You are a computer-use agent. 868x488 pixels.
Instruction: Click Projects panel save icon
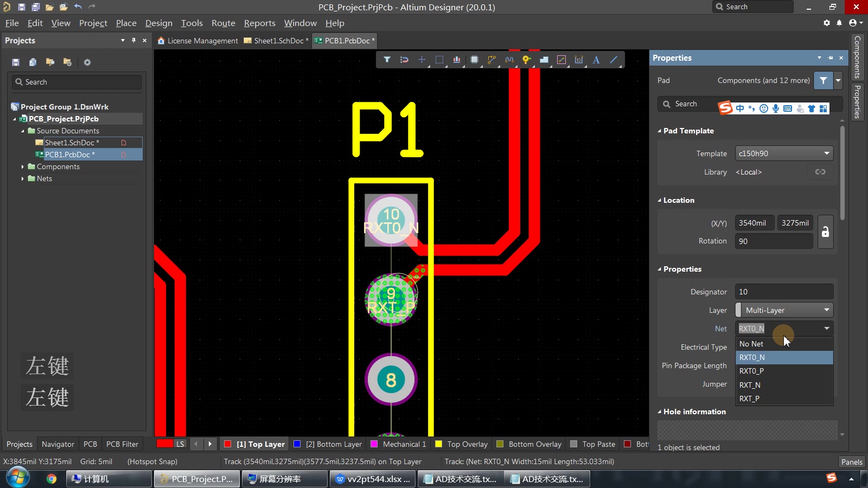16,62
